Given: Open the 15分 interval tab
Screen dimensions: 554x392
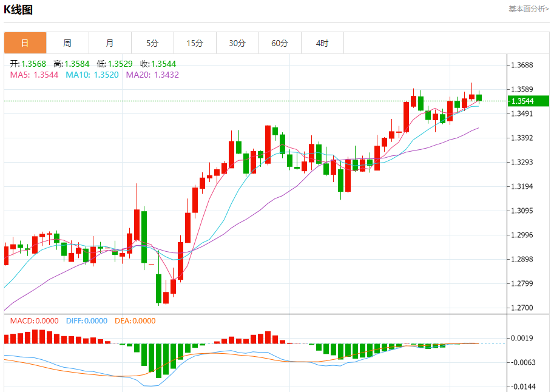Looking at the screenshot, I should 195,43.
